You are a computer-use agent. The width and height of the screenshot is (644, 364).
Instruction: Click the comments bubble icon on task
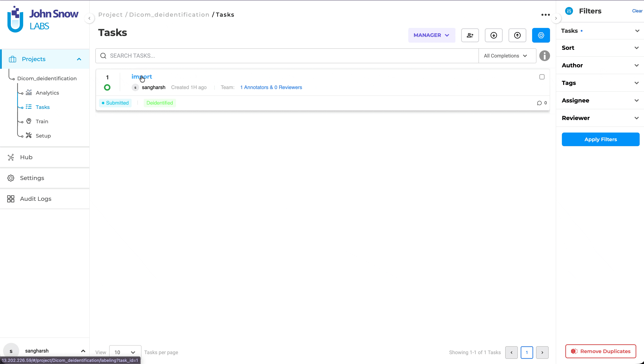pyautogui.click(x=539, y=103)
